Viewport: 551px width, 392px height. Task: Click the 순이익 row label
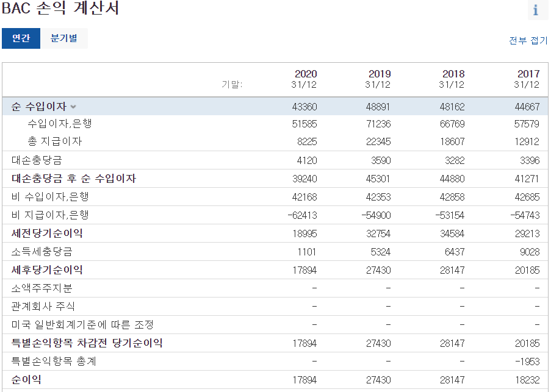point(26,379)
